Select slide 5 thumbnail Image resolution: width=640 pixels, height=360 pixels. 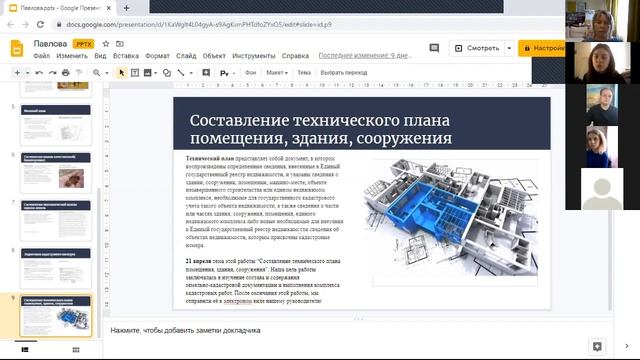click(56, 125)
